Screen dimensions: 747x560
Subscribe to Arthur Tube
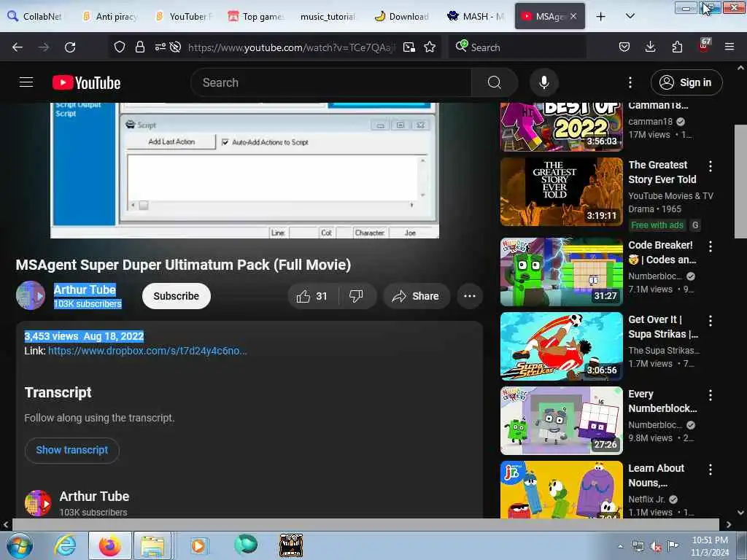pos(177,296)
